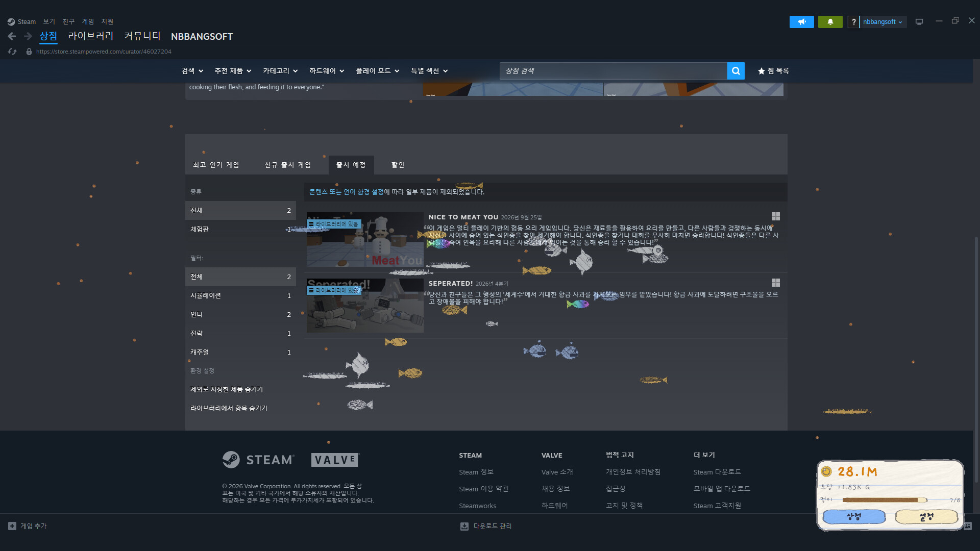Click the 언어 환경 설정 link

click(363, 192)
